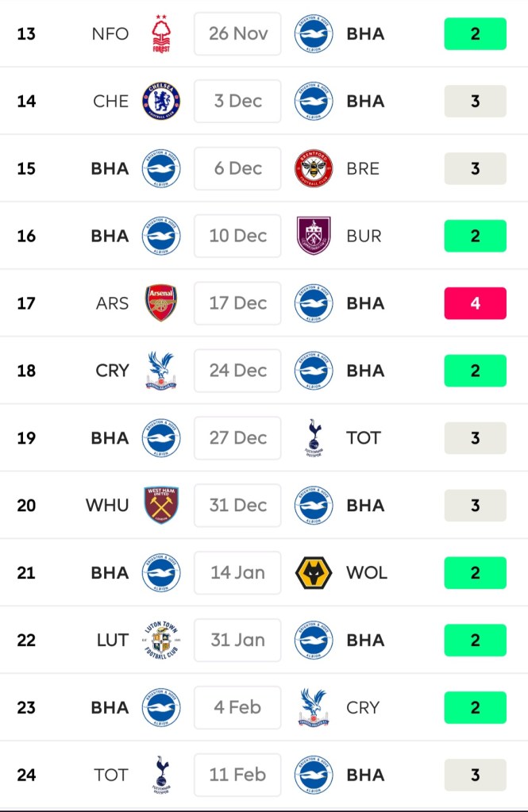
Task: Open the 26 Nov fixture date box
Action: pyautogui.click(x=237, y=34)
